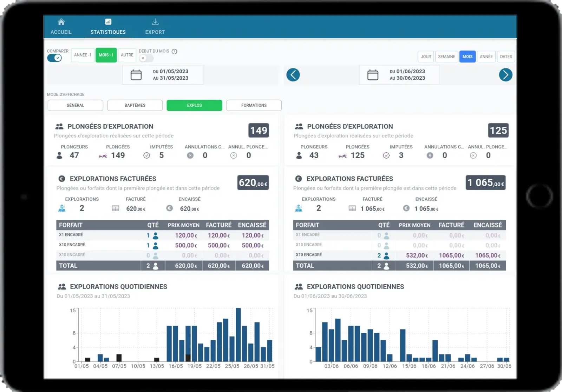The width and height of the screenshot is (562, 392).
Task: Click euro icon beside Encaissé 1 065,00
Action: (406, 208)
